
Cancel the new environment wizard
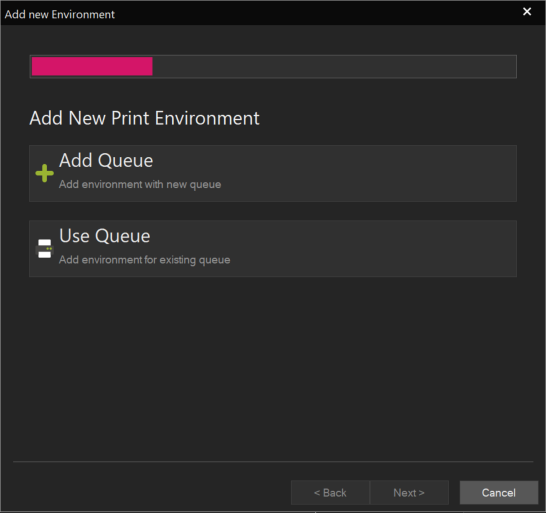(x=499, y=492)
